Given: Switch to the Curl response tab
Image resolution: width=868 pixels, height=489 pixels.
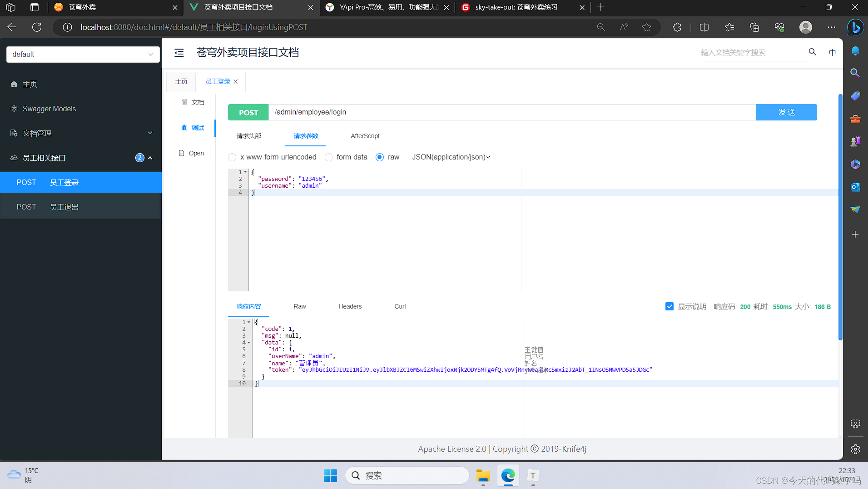Looking at the screenshot, I should tap(400, 306).
